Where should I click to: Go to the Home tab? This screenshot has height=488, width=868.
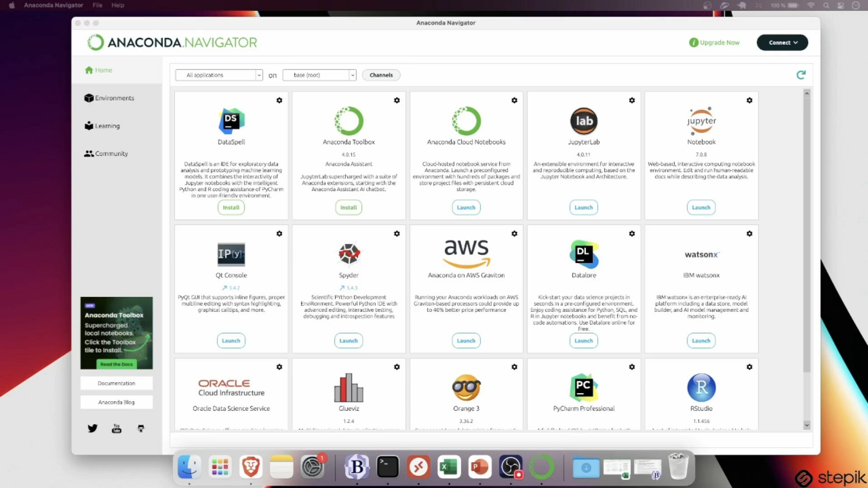click(x=99, y=70)
